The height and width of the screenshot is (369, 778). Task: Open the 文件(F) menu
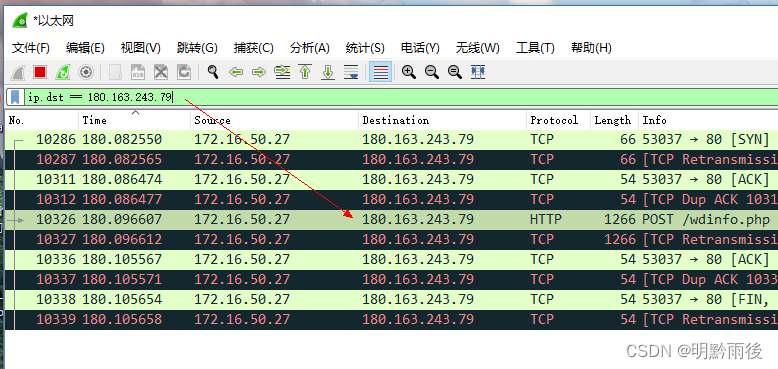pos(31,48)
